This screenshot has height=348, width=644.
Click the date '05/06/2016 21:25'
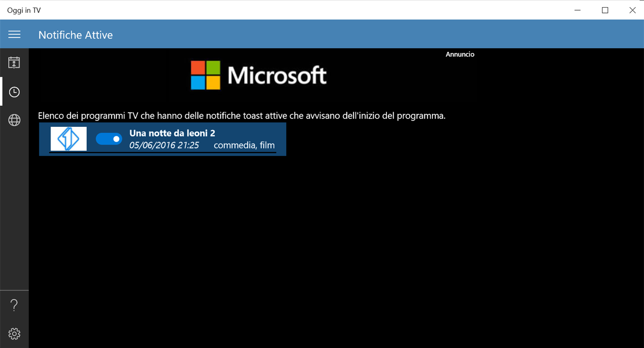164,145
